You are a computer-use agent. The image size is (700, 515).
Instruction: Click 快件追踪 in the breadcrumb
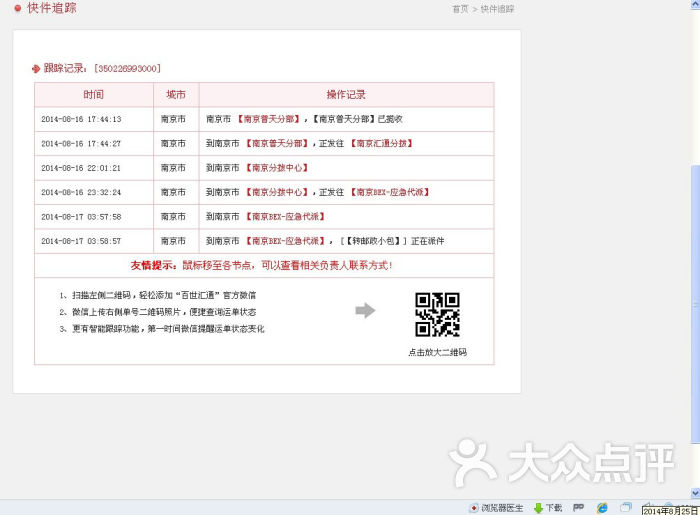click(x=497, y=9)
